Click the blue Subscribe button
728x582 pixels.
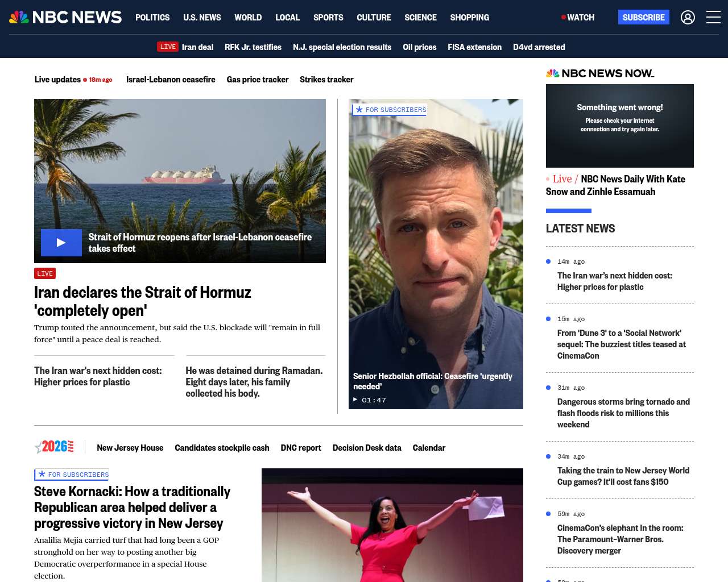[x=643, y=18]
